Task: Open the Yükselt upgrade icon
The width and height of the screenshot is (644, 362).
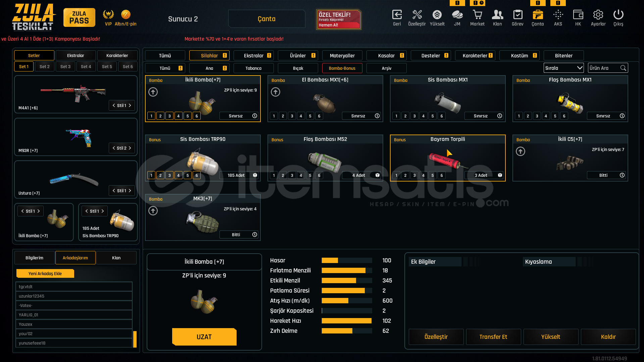Action: click(x=437, y=15)
